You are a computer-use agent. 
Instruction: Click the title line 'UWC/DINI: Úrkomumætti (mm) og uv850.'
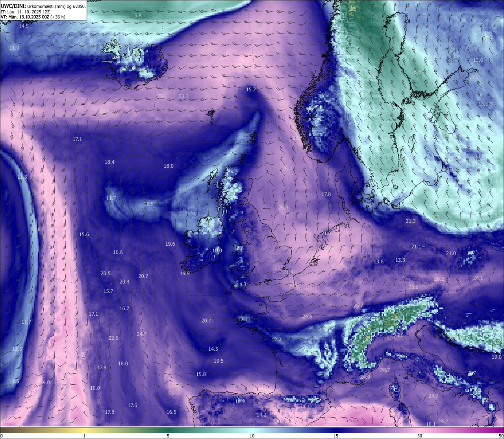(x=43, y=6)
